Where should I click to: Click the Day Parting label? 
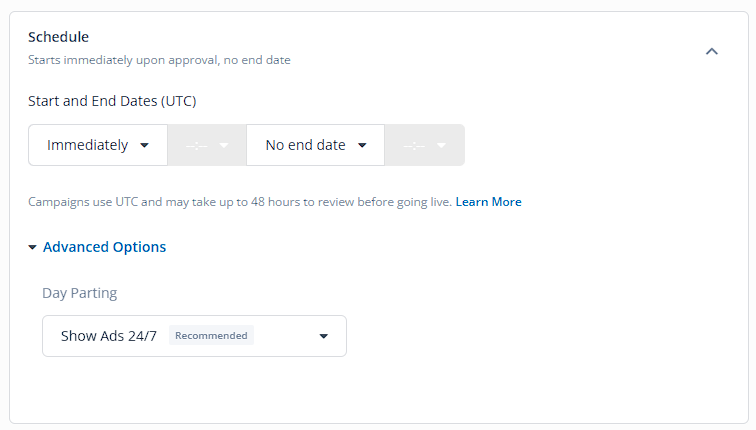(80, 293)
